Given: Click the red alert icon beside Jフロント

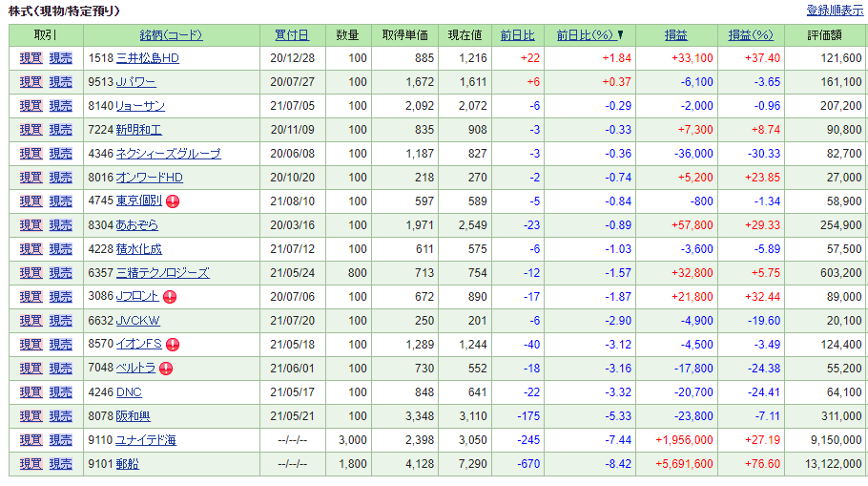Looking at the screenshot, I should [170, 297].
